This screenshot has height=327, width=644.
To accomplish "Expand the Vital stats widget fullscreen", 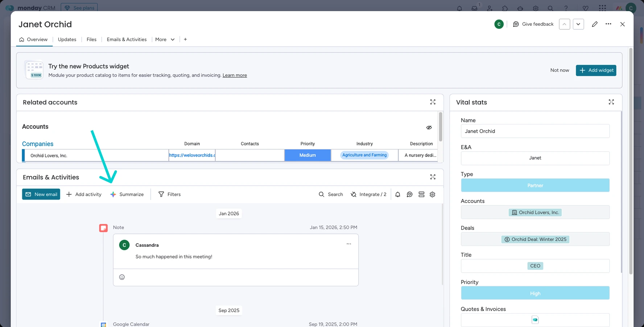I will 611,102.
